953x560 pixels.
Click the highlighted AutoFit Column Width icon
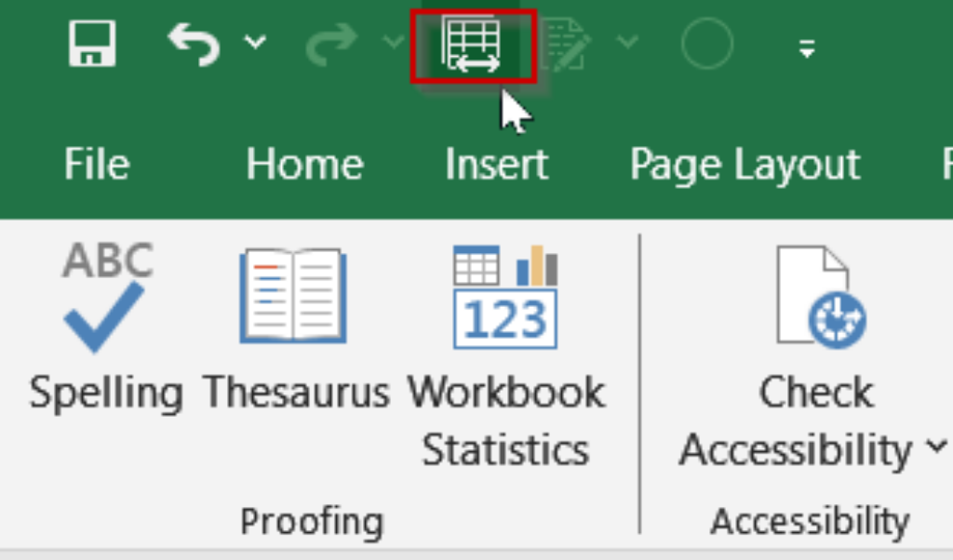[x=471, y=43]
